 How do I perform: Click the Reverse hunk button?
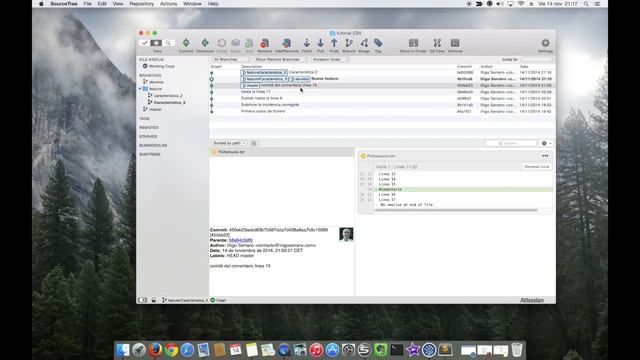[x=537, y=167]
